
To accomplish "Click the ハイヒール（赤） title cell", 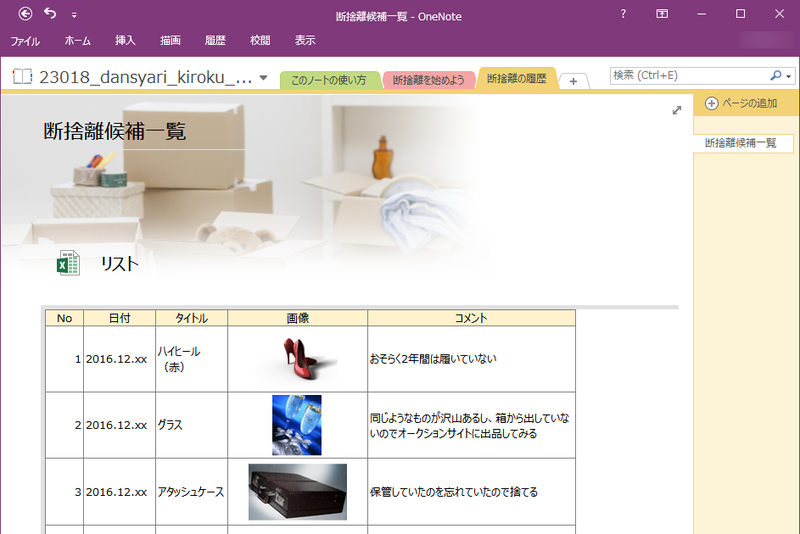I will pyautogui.click(x=191, y=359).
